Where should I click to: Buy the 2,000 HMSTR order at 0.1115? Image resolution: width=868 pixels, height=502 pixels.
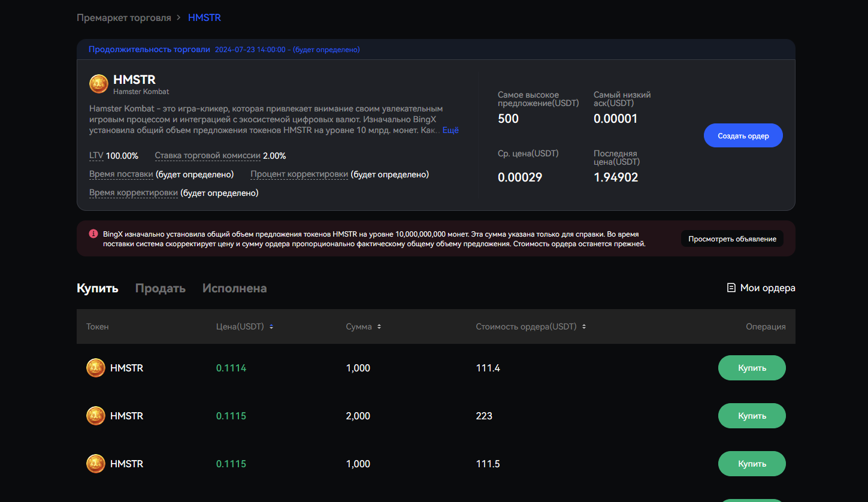(752, 416)
